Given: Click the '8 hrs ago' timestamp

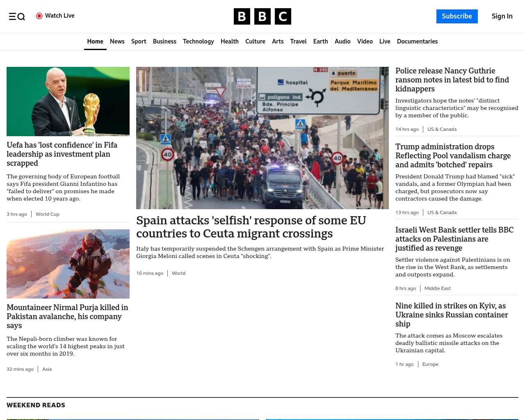Looking at the screenshot, I should [406, 288].
